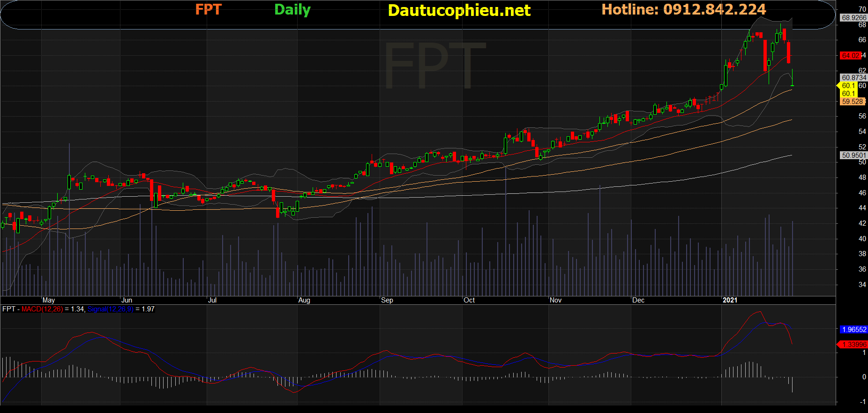Click the FPT ticker title

208,9
